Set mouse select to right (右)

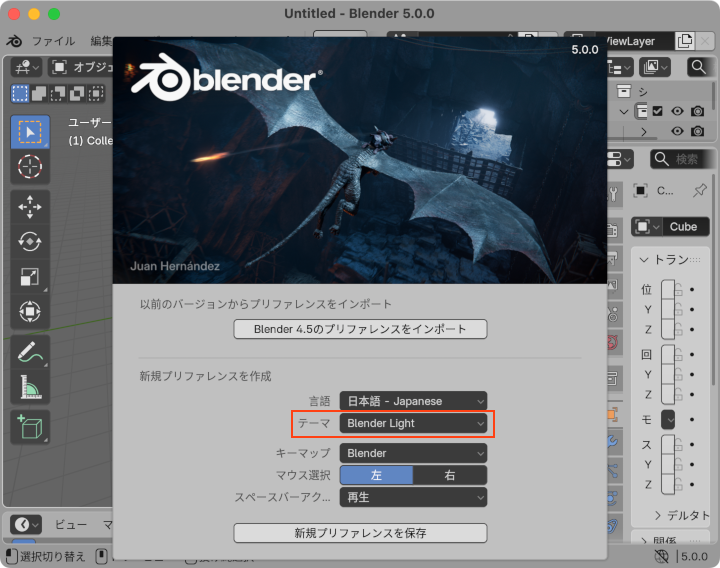coord(450,475)
